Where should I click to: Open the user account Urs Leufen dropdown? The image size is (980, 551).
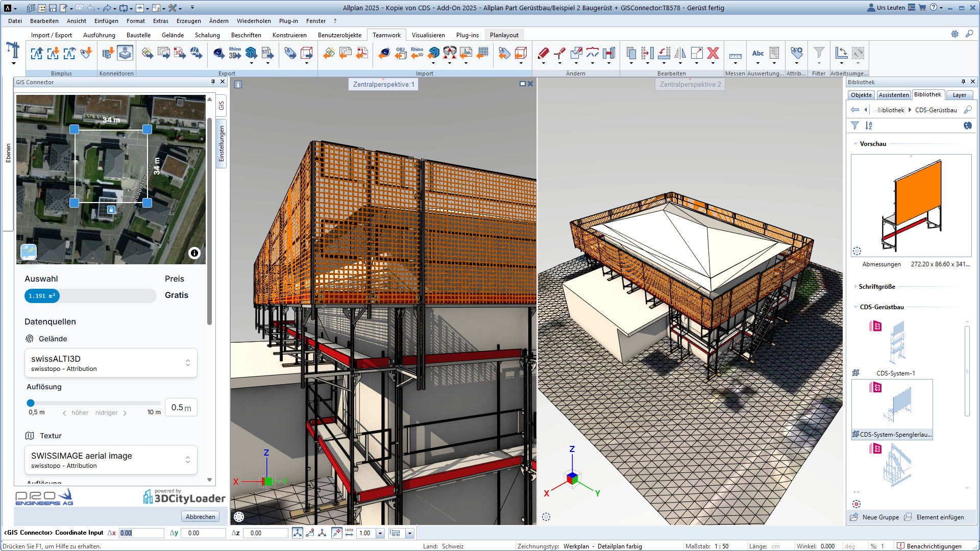(885, 8)
